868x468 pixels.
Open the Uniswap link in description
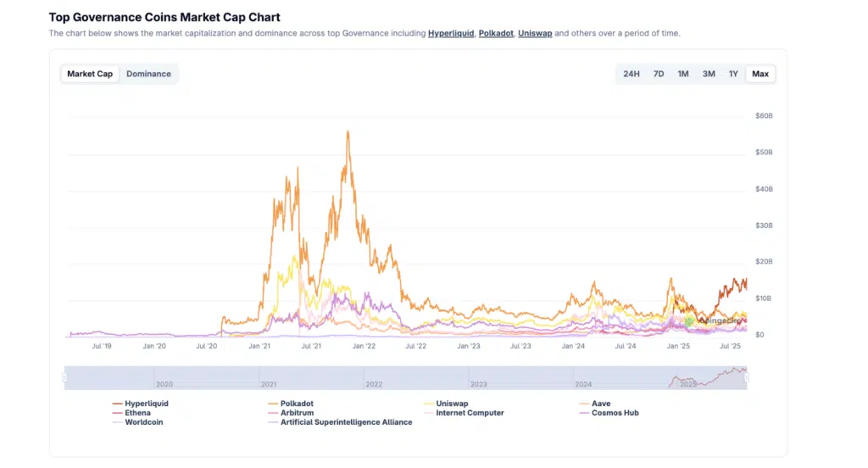click(535, 33)
